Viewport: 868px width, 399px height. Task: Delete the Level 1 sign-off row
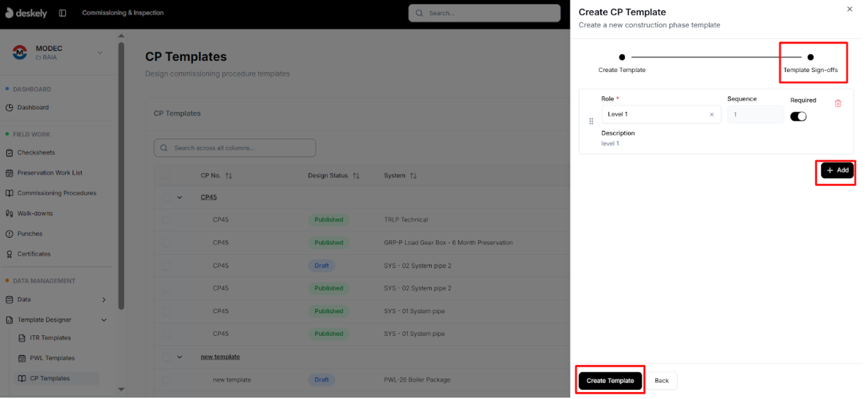click(x=838, y=102)
